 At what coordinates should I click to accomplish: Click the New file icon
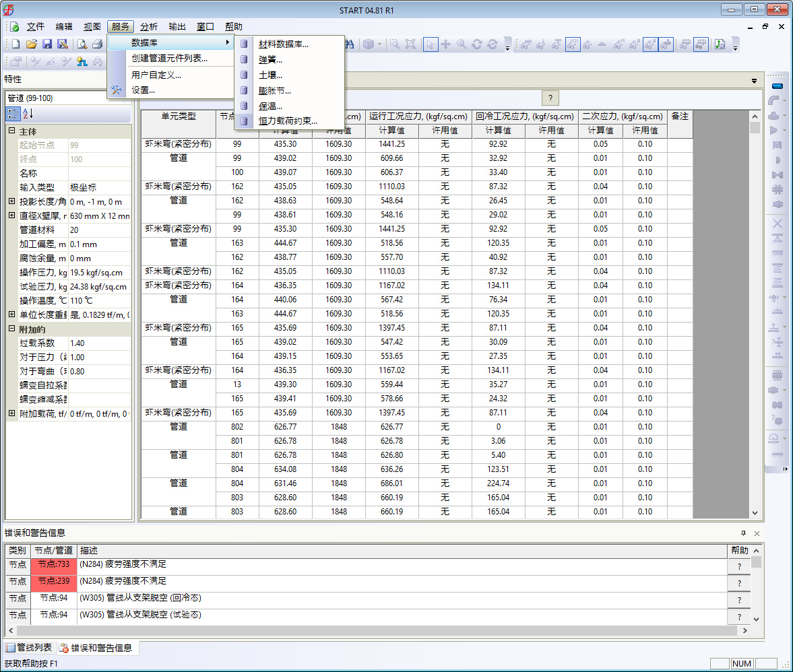(15, 44)
